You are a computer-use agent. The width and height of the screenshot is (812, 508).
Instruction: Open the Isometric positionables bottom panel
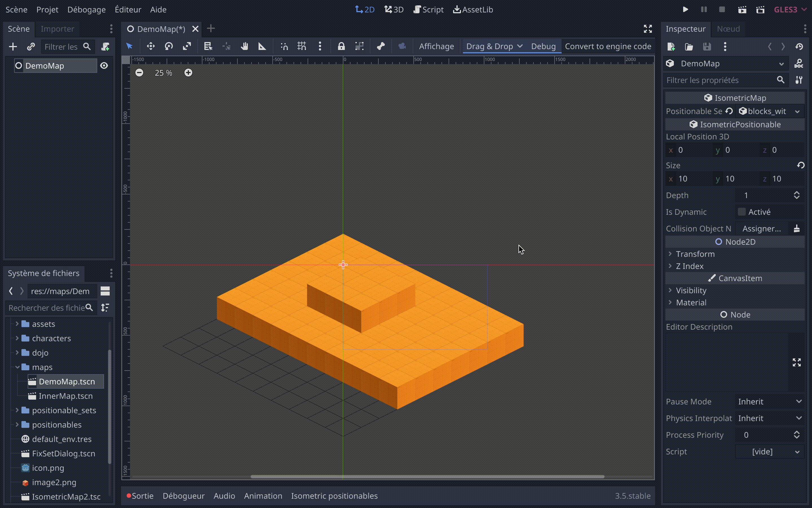pos(334,496)
